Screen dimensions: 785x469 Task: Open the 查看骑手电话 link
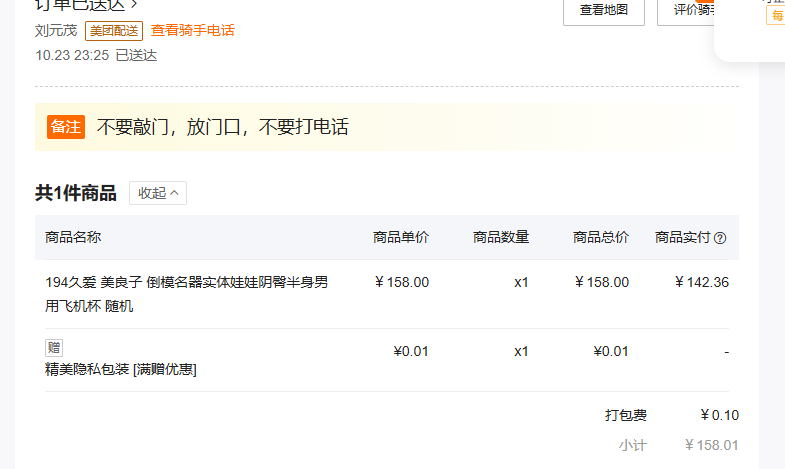pos(193,30)
